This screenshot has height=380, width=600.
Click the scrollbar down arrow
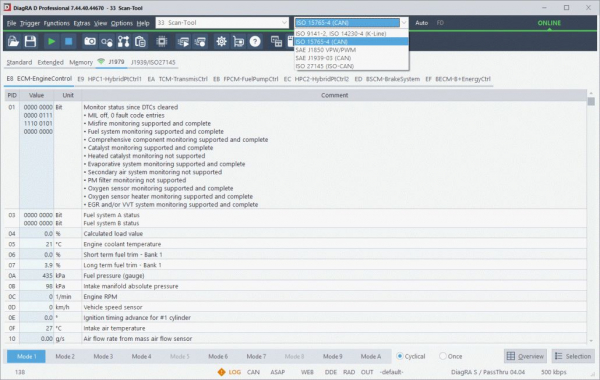point(591,341)
